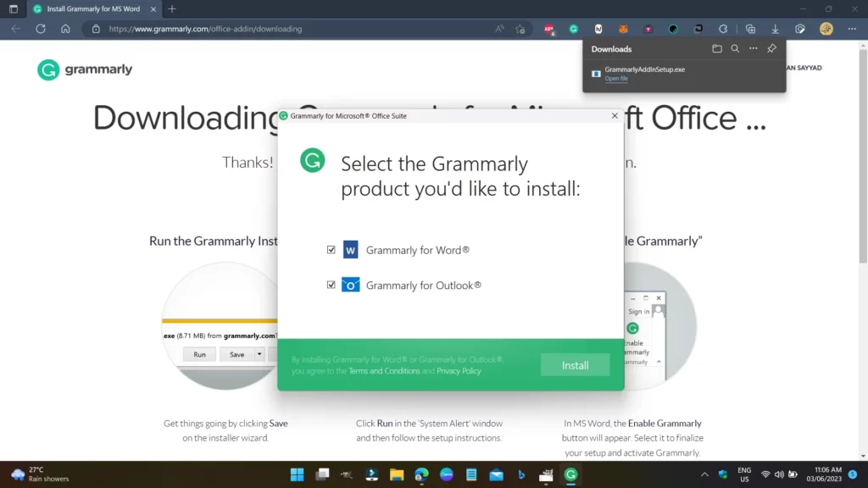Open File Explorer from taskbar
This screenshot has height=488, width=868.
(x=397, y=474)
